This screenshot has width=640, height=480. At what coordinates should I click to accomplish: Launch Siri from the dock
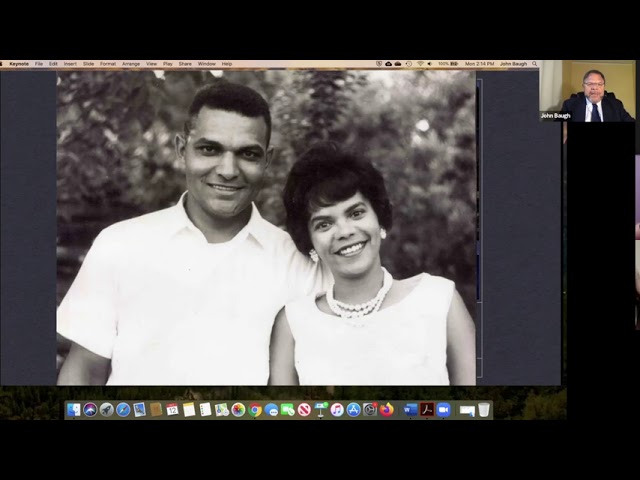click(90, 410)
